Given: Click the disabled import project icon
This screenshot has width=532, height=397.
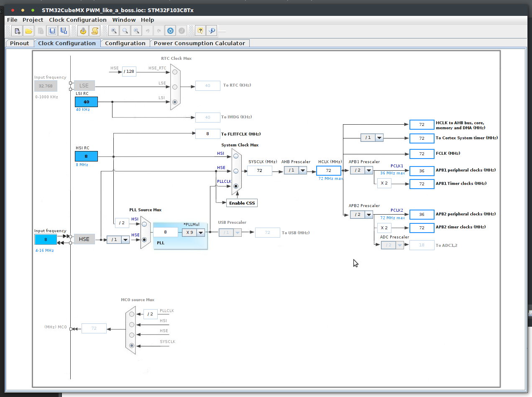Looking at the screenshot, I should pos(41,31).
